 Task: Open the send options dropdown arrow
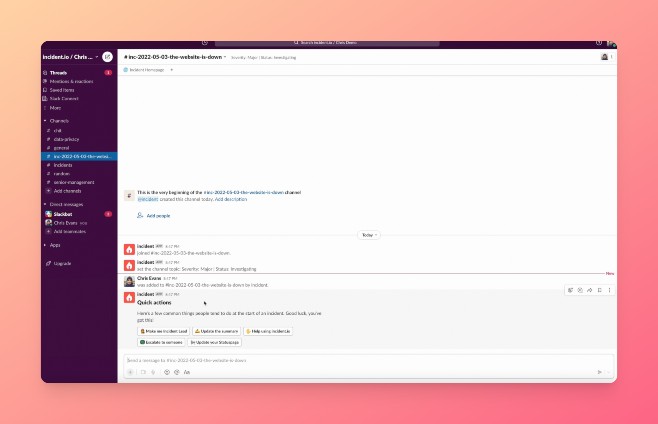click(608, 372)
